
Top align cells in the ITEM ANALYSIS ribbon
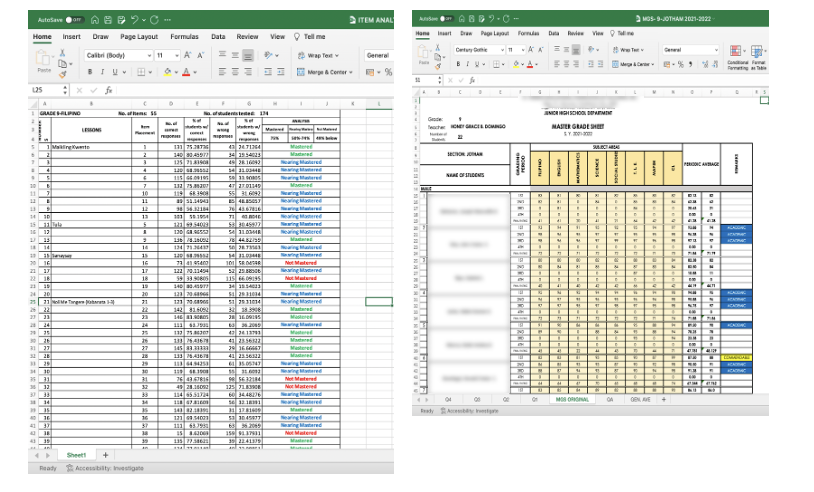coord(222,55)
